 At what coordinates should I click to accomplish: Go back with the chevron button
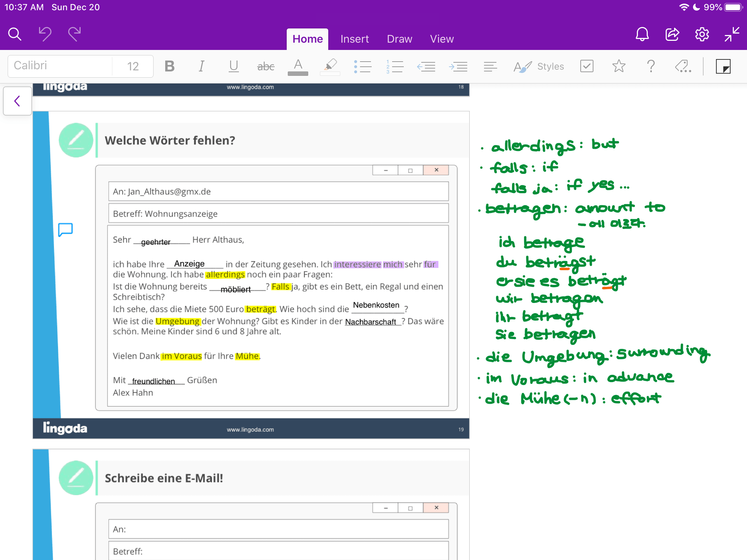[x=17, y=101]
